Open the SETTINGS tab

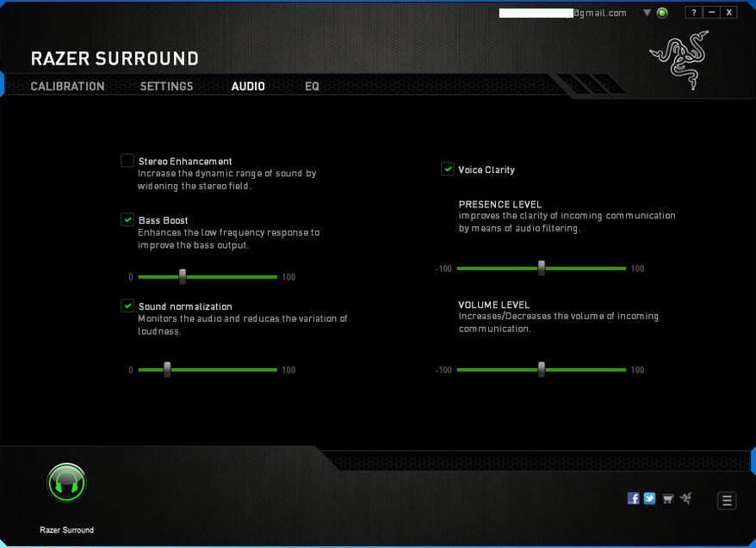166,86
